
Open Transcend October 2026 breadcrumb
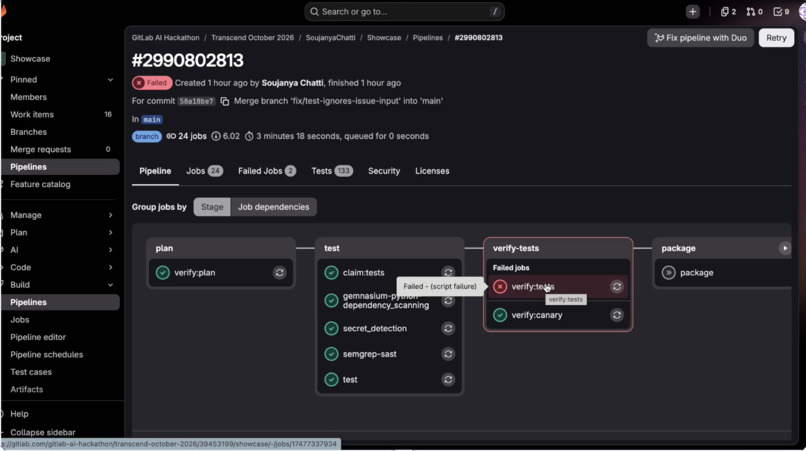252,38
